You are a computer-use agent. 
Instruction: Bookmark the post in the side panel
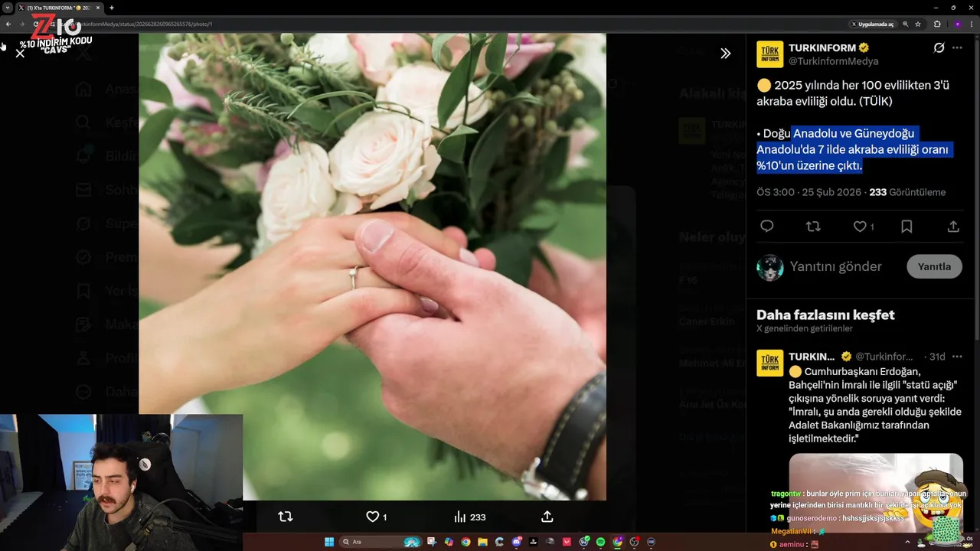click(x=906, y=227)
